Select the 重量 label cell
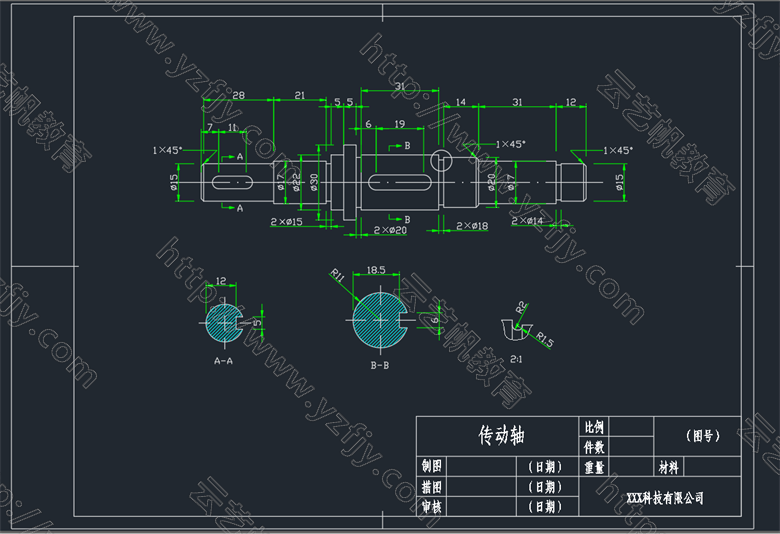Screen dimensions: 780x534 point(594,467)
